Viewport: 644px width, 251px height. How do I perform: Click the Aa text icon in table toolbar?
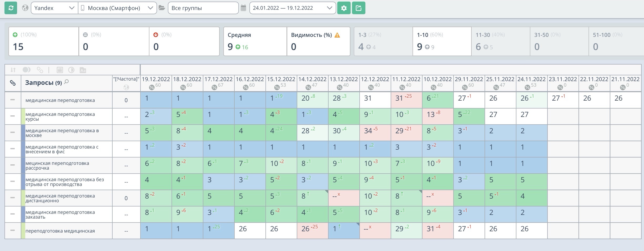tap(83, 70)
